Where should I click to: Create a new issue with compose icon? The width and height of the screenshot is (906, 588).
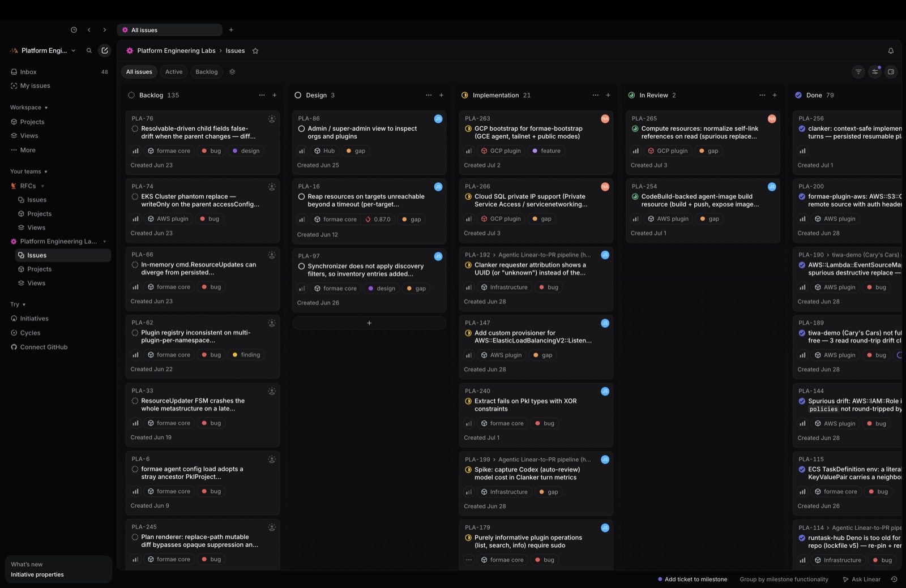[105, 50]
